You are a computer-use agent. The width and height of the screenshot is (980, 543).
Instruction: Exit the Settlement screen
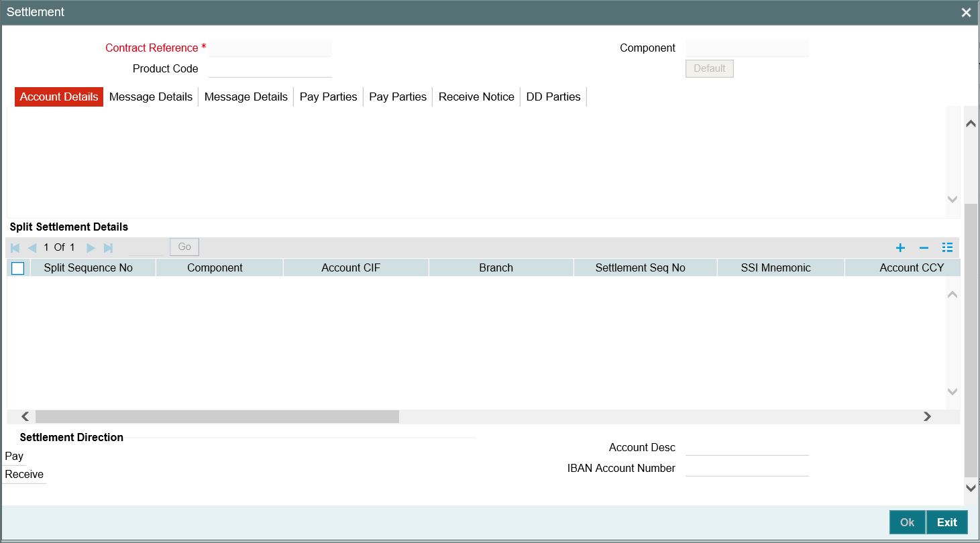(x=946, y=522)
